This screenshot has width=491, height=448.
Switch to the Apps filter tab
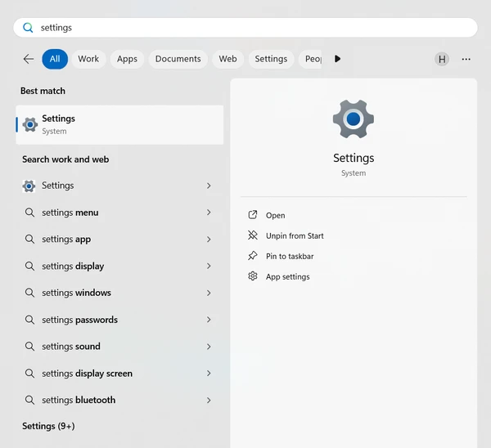pyautogui.click(x=127, y=59)
